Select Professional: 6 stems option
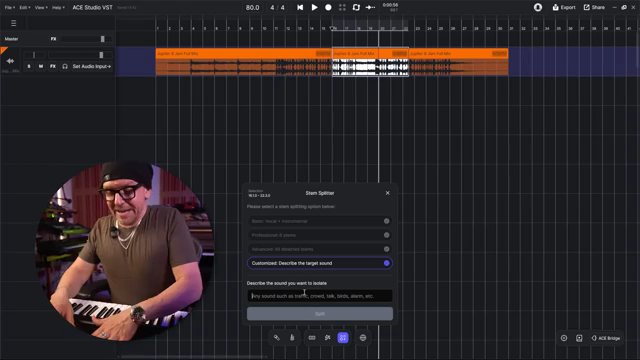 320,235
